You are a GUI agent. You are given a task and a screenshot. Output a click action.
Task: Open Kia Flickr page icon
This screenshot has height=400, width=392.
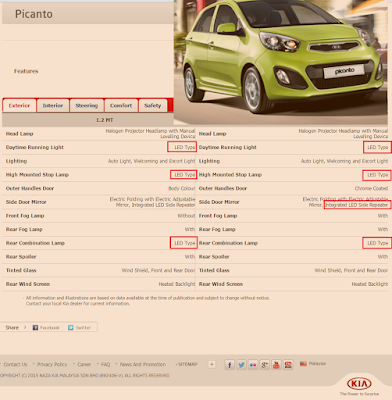(x=253, y=365)
